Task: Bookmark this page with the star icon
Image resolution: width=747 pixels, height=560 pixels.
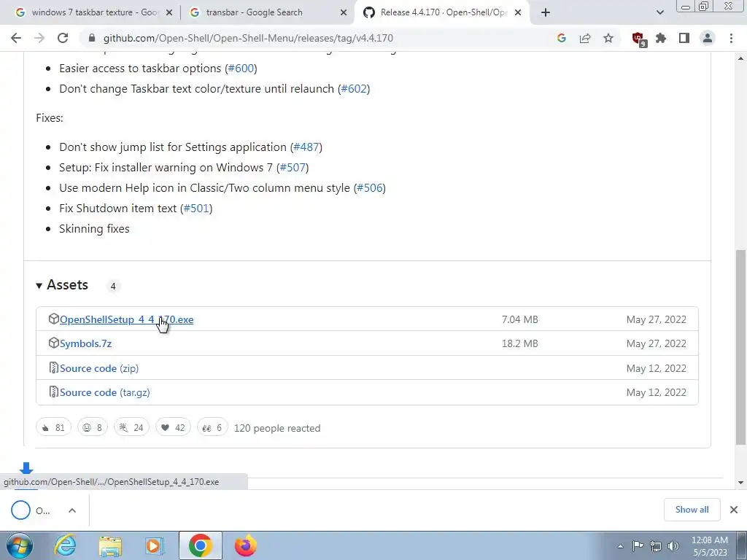Action: pyautogui.click(x=608, y=38)
